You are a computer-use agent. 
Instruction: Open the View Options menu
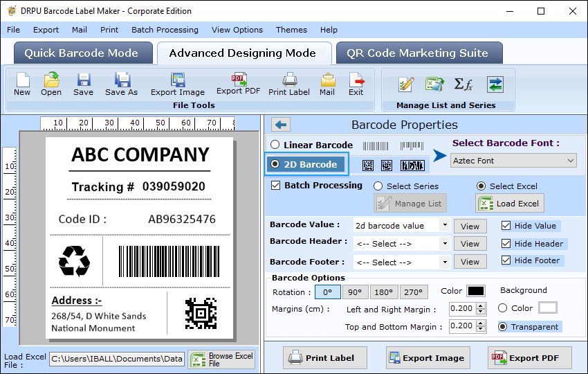click(237, 30)
